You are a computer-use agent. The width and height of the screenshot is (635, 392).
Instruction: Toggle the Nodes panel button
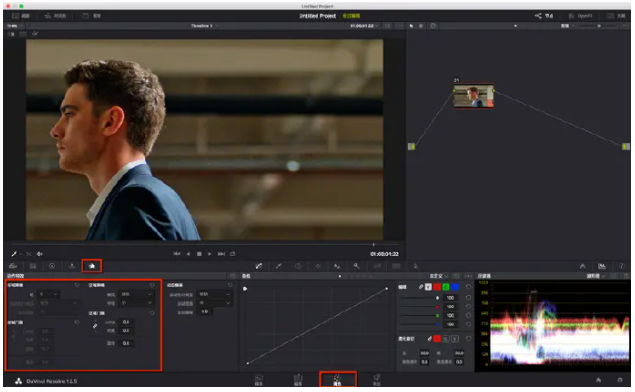click(x=544, y=16)
